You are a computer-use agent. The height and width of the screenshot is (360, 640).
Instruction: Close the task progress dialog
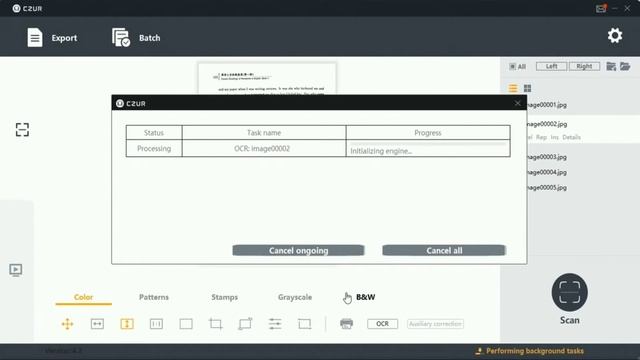point(518,103)
